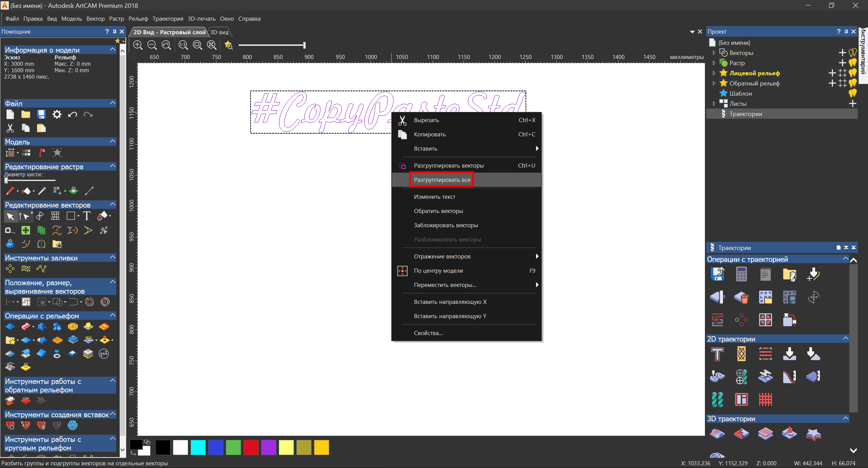
Task: Click the Save file icon
Action: tap(41, 114)
